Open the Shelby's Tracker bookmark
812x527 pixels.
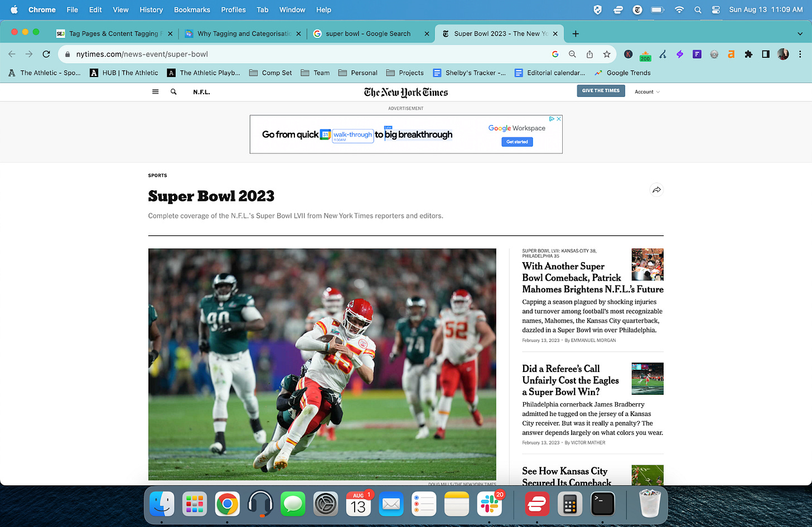[470, 72]
